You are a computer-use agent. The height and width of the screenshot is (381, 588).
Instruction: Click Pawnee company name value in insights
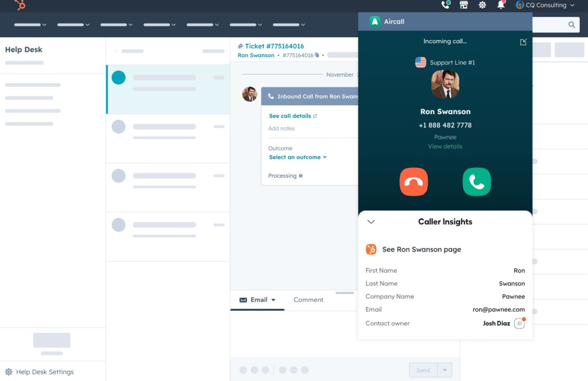(x=513, y=296)
